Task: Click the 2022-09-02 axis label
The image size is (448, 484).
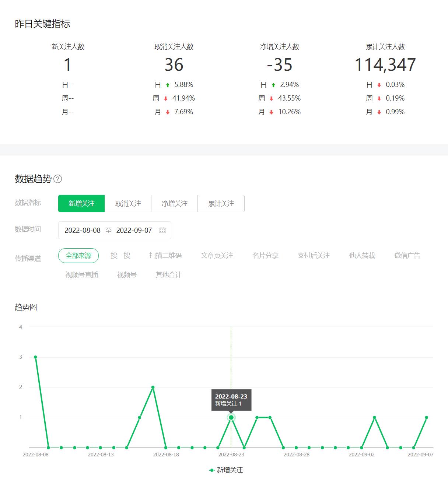Action: [x=362, y=455]
